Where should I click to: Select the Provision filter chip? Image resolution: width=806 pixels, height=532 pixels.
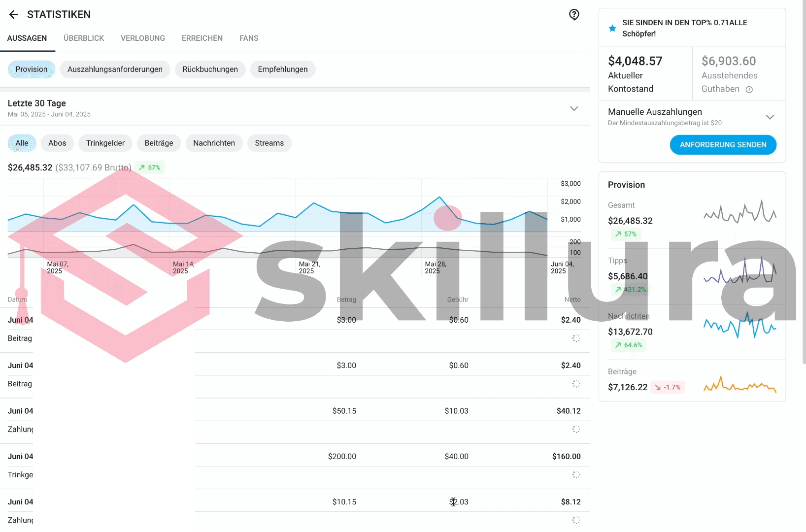(32, 69)
